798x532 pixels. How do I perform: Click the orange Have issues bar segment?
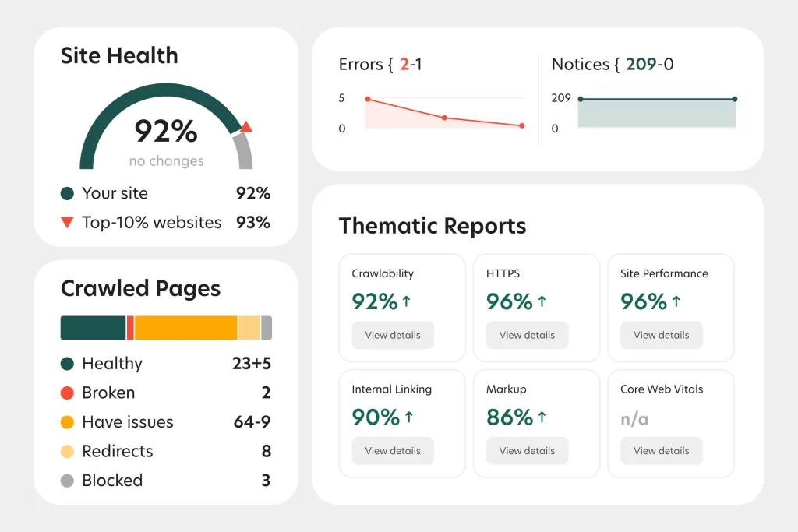click(185, 328)
